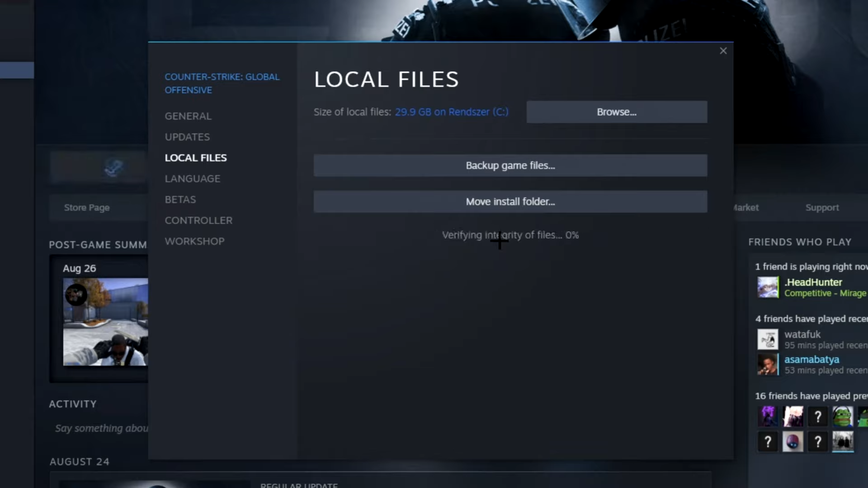Click the Competitive - Mirage status text

pos(825,293)
